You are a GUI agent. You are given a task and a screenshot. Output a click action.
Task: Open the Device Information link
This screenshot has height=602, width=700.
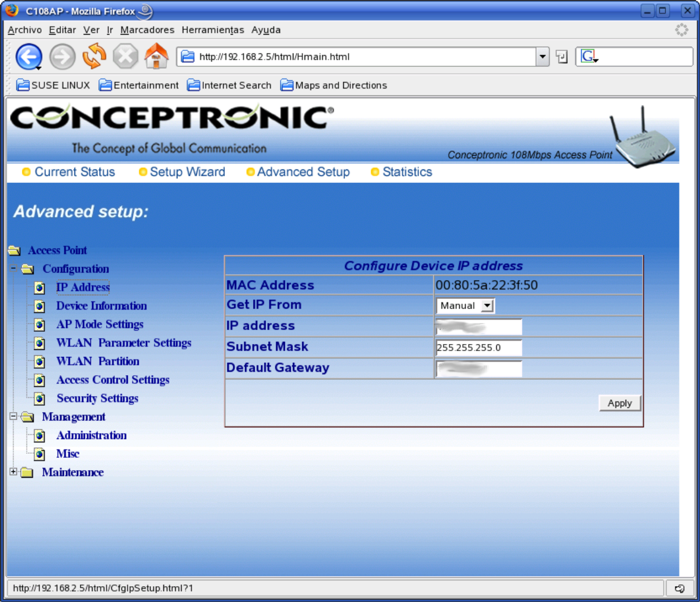point(101,306)
